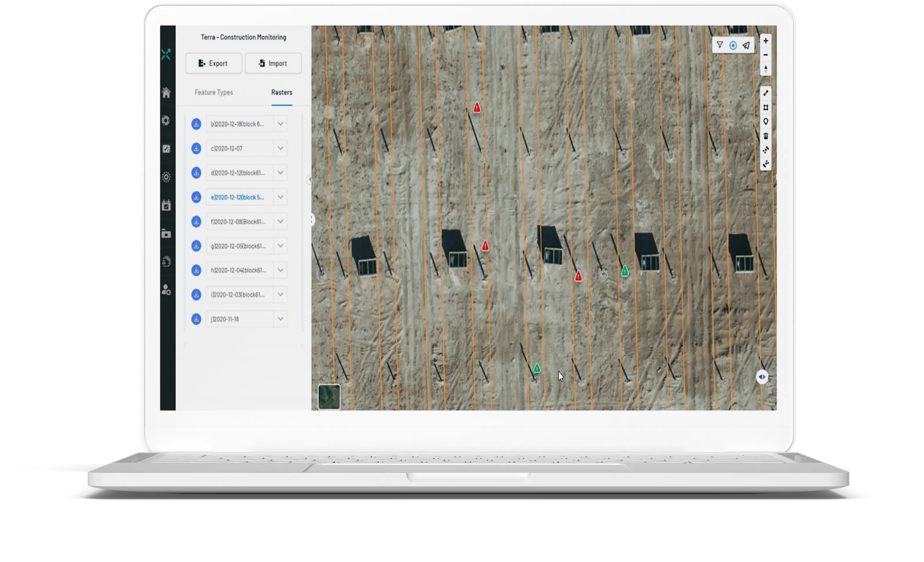
Task: Expand dropdown for e)2020-12-12 raster
Action: pos(280,197)
